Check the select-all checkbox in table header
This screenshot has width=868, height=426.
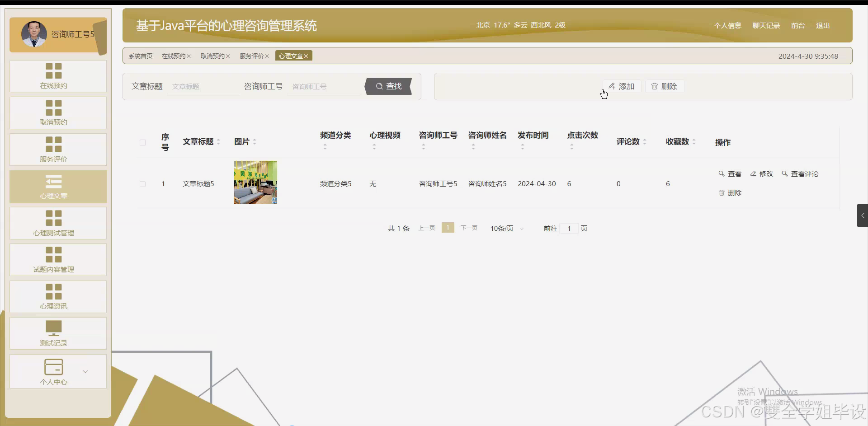click(142, 142)
